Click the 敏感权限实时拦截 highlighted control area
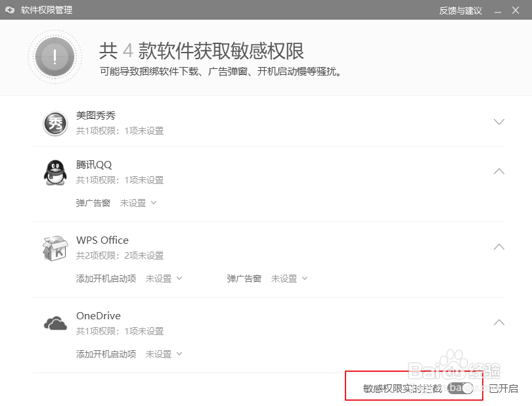The image size is (532, 406). coord(414,388)
